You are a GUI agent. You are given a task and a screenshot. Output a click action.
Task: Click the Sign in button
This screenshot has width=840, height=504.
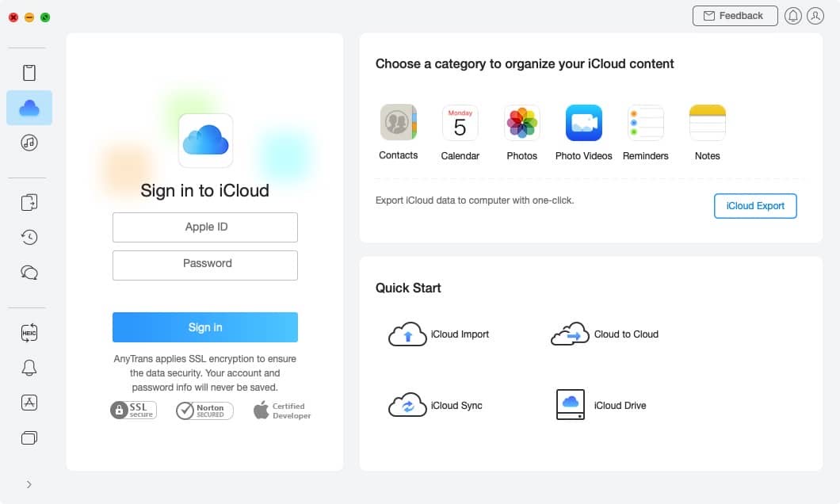[x=205, y=327]
